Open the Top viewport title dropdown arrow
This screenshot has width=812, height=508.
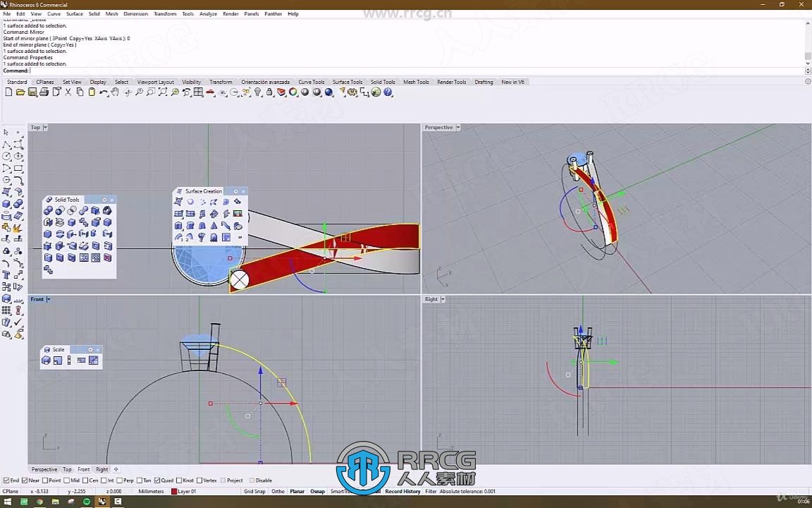[45, 128]
